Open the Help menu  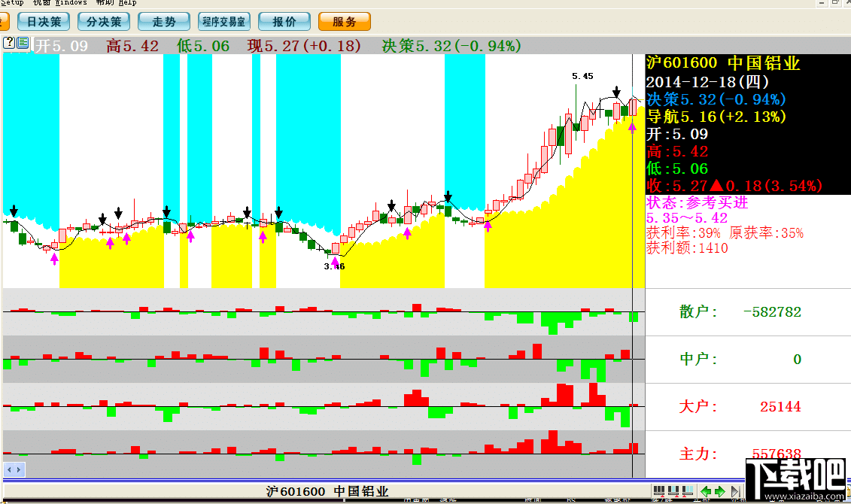pyautogui.click(x=128, y=3)
